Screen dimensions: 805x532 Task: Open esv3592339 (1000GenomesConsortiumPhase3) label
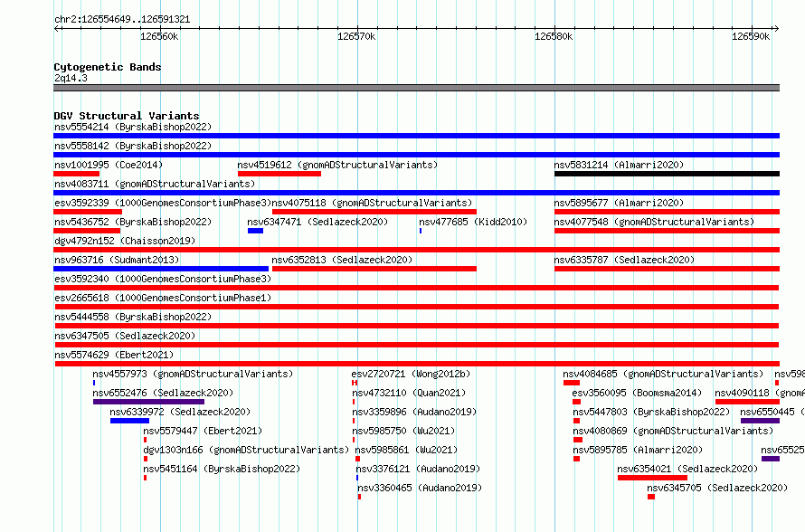tap(163, 203)
